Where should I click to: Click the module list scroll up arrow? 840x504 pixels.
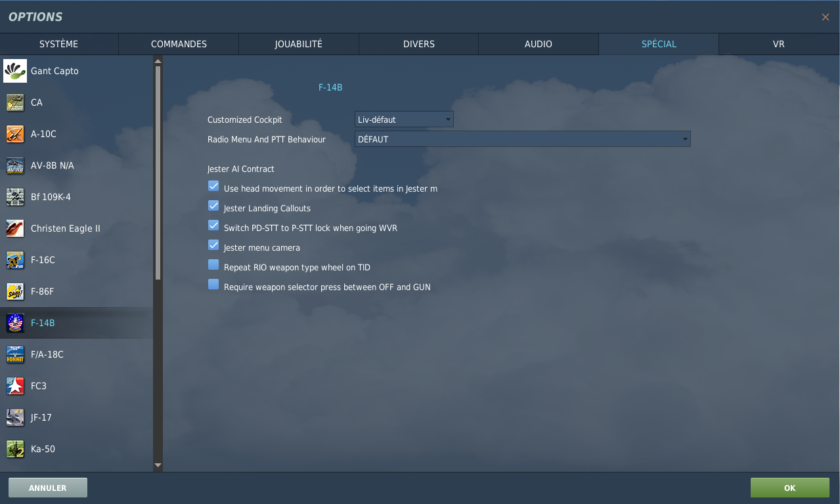pyautogui.click(x=158, y=61)
